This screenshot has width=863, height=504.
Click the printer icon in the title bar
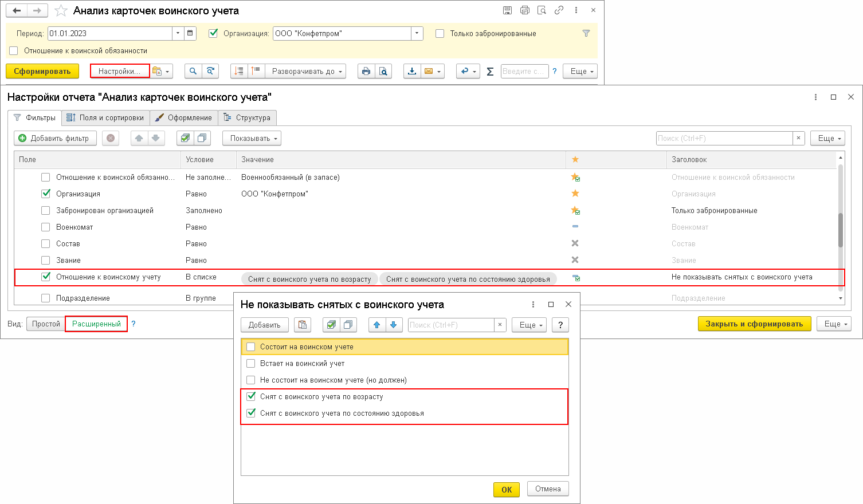point(524,10)
